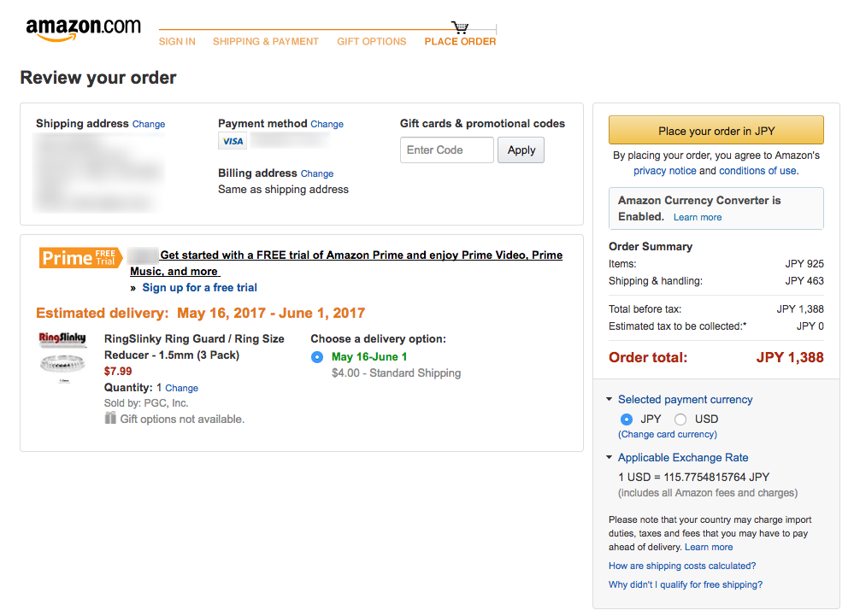
Task: Go to the Shipping & Payment step
Action: point(266,42)
